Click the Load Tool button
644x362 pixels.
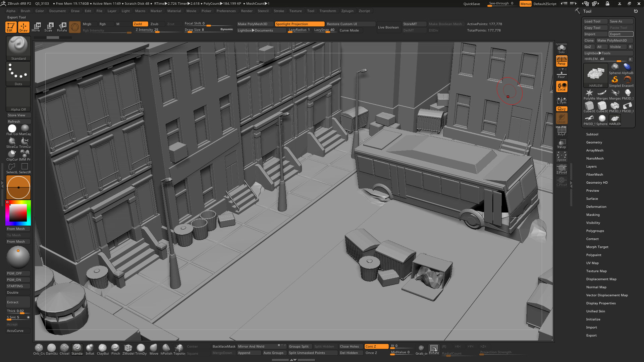[595, 21]
